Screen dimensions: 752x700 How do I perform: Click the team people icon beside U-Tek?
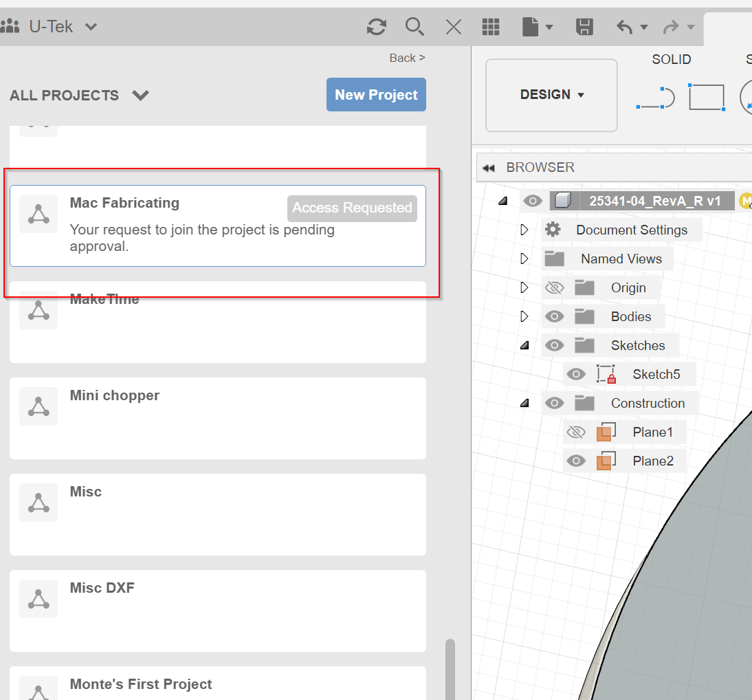[x=10, y=26]
